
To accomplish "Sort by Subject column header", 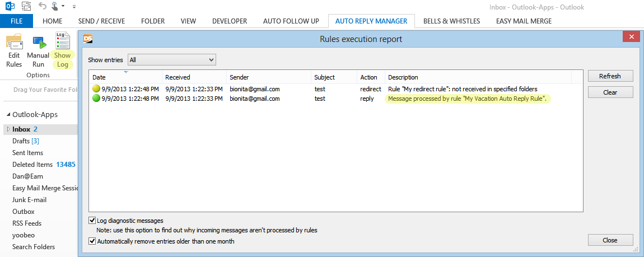I will (x=334, y=77).
